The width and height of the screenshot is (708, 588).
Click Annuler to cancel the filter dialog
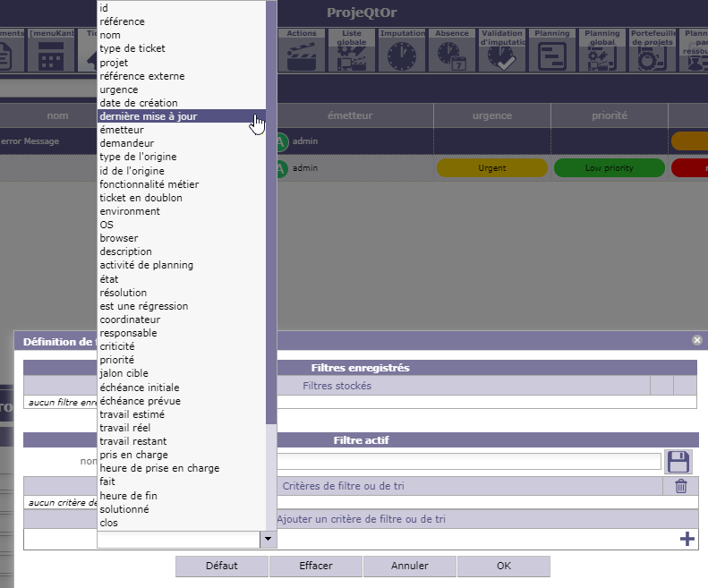(409, 567)
